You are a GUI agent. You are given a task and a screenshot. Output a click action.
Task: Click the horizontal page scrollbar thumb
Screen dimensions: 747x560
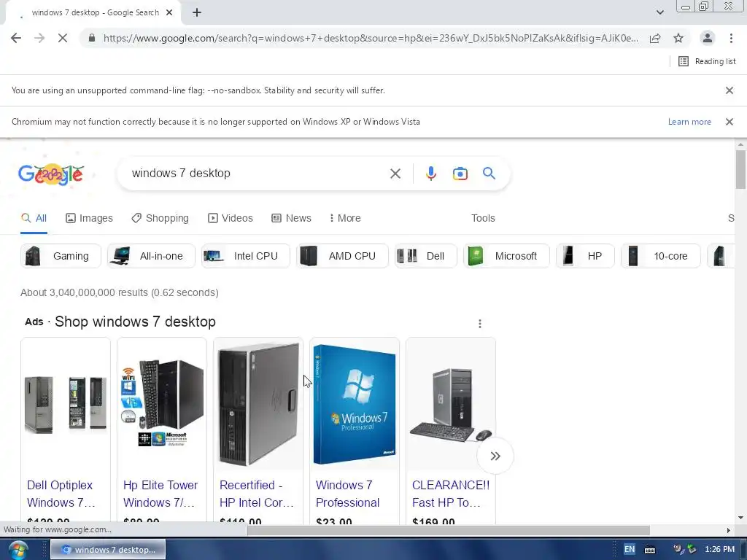(x=448, y=531)
